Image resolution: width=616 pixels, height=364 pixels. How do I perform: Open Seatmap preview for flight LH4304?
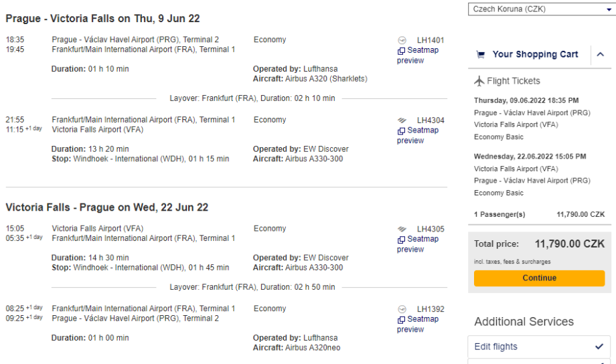click(418, 136)
